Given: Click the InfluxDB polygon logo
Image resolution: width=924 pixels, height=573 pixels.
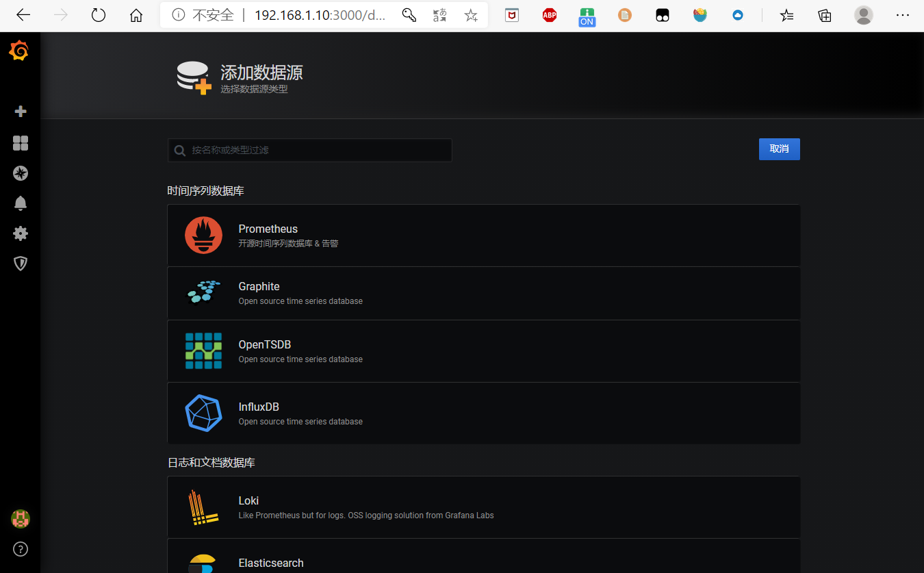Looking at the screenshot, I should [x=203, y=413].
